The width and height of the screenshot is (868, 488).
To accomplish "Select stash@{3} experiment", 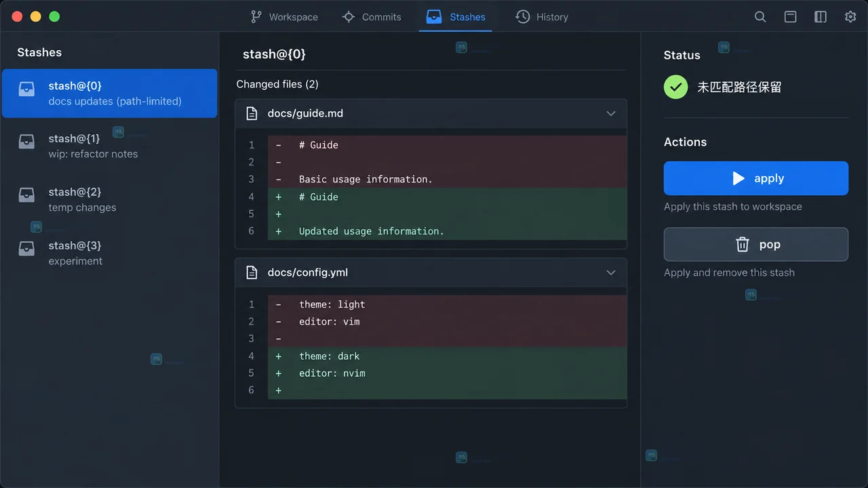I will pos(109,253).
